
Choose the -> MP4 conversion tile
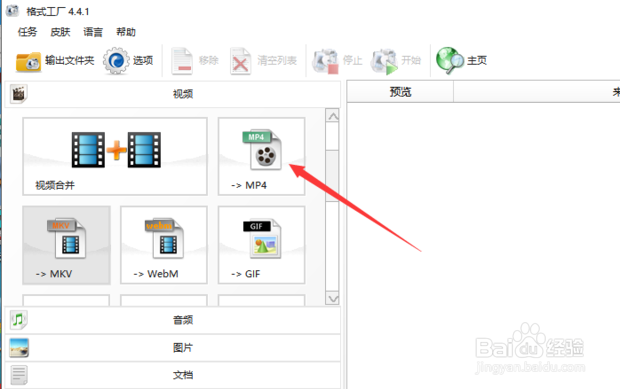[x=261, y=156]
